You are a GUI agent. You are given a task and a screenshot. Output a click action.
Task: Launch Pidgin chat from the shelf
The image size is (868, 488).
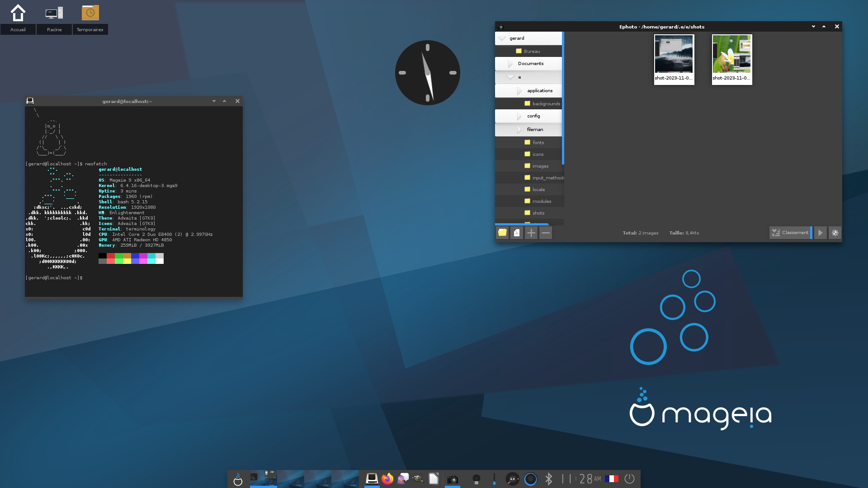(403, 479)
